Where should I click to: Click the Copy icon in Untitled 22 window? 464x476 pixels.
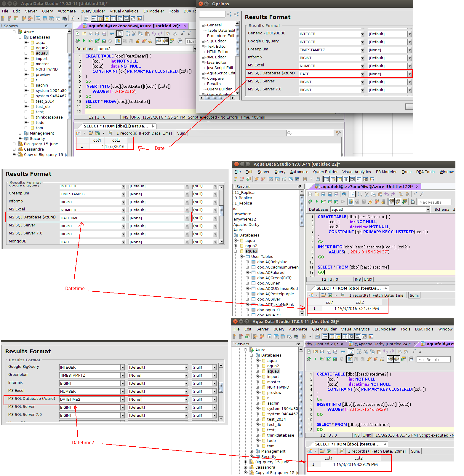[373, 194]
